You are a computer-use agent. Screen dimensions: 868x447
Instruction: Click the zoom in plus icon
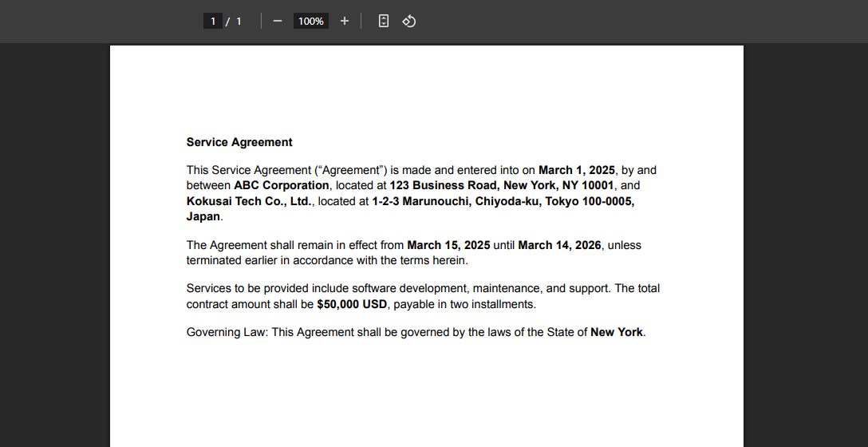[x=345, y=21]
